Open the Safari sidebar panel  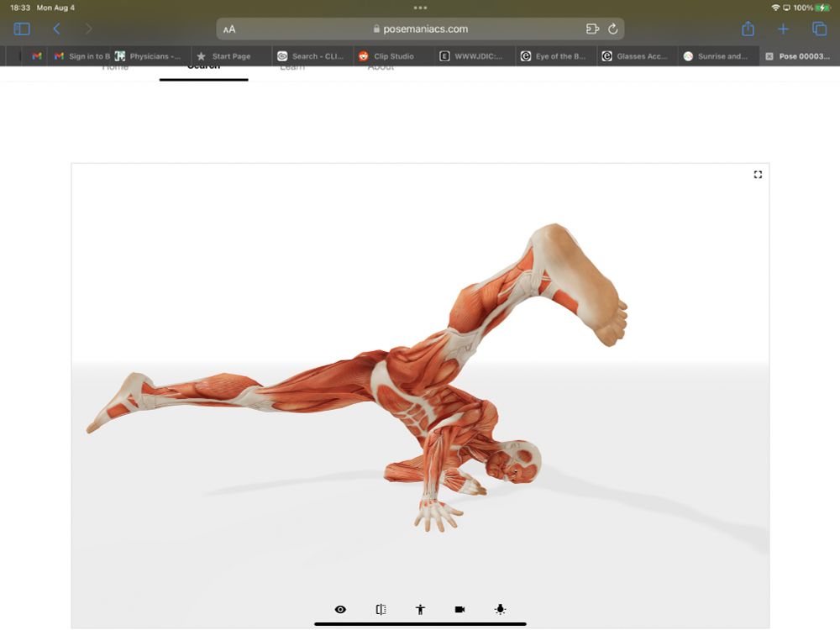[x=22, y=29]
